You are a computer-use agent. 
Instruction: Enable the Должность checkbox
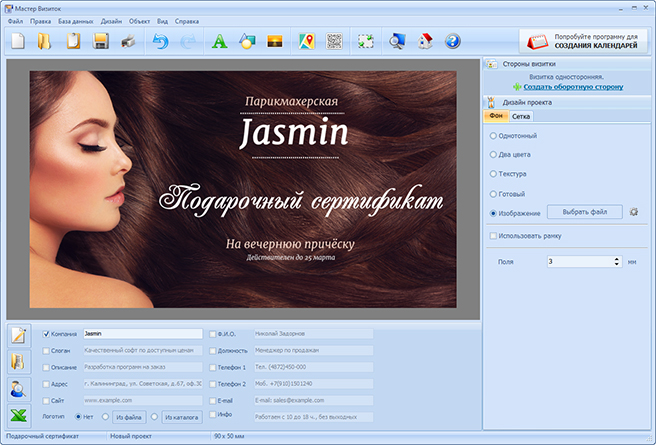coord(213,351)
